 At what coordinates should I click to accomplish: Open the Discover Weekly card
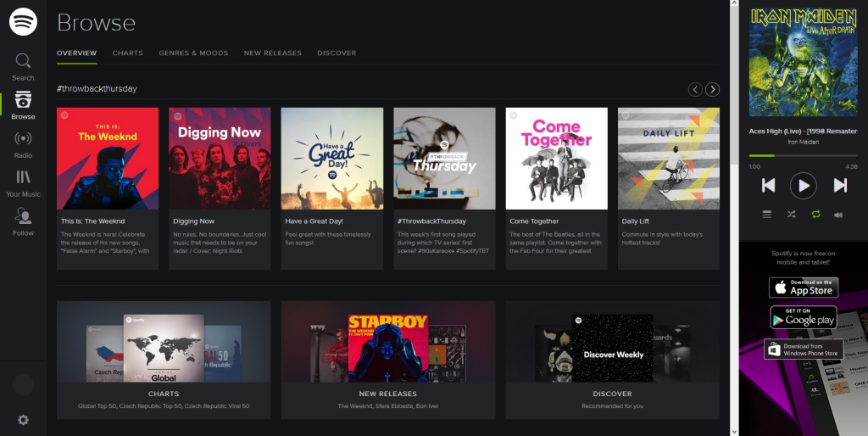(x=613, y=361)
